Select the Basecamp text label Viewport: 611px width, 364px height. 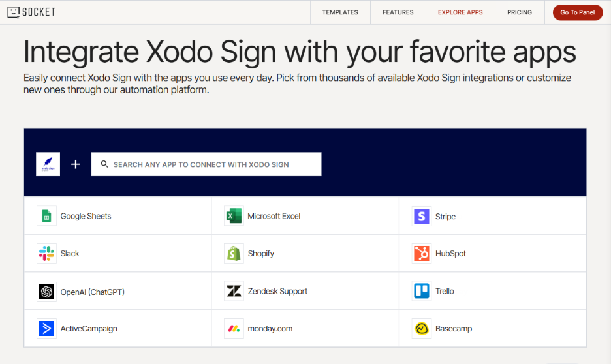coord(454,329)
